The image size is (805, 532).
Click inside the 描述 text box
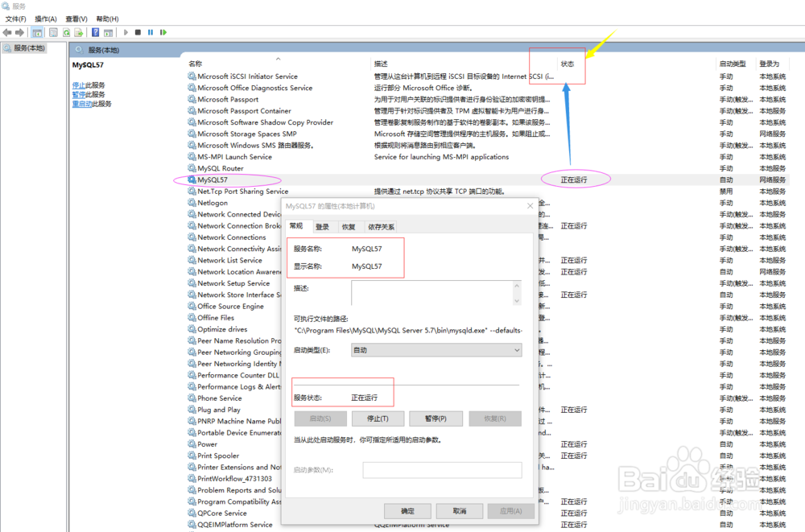point(432,293)
